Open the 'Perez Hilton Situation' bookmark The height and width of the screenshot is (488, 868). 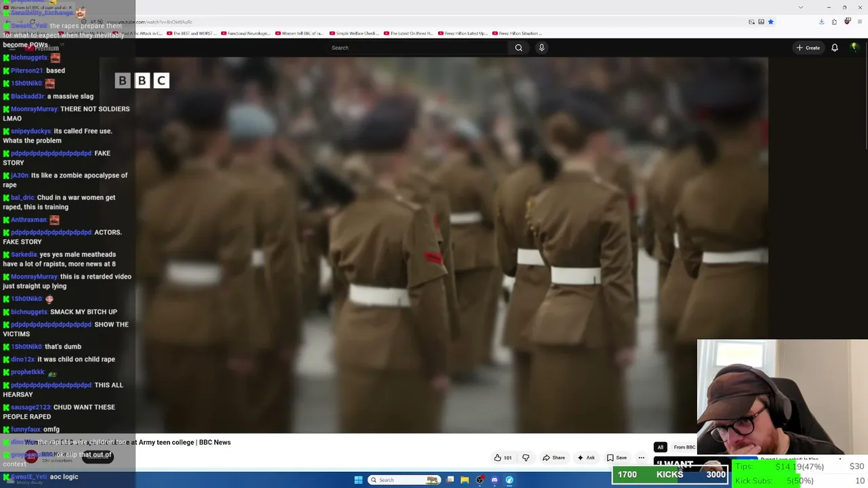(x=517, y=33)
